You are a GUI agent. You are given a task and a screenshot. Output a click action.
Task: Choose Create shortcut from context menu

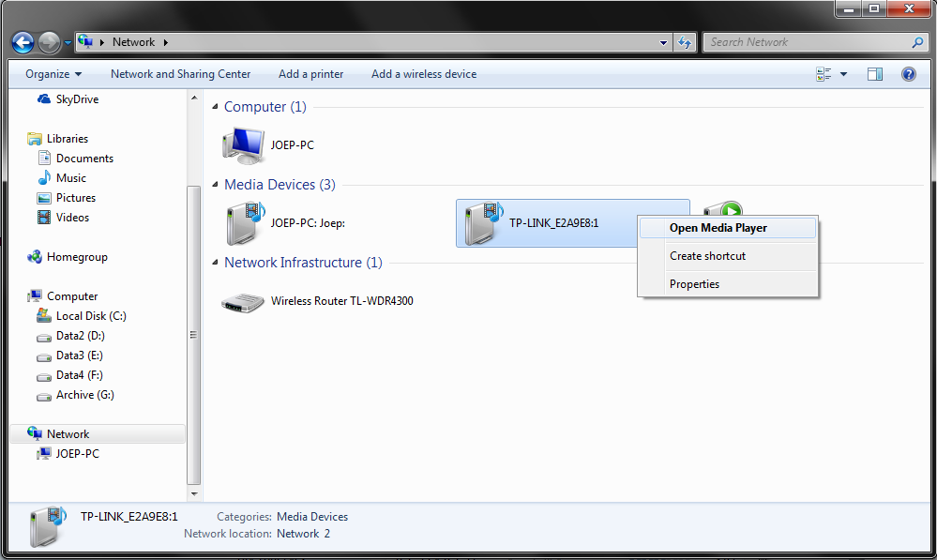(x=727, y=256)
